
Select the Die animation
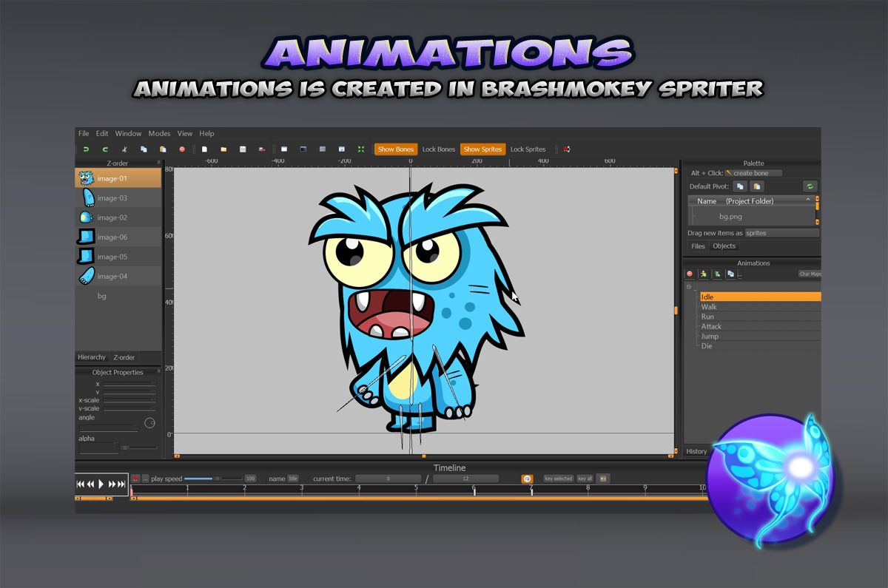coord(761,345)
